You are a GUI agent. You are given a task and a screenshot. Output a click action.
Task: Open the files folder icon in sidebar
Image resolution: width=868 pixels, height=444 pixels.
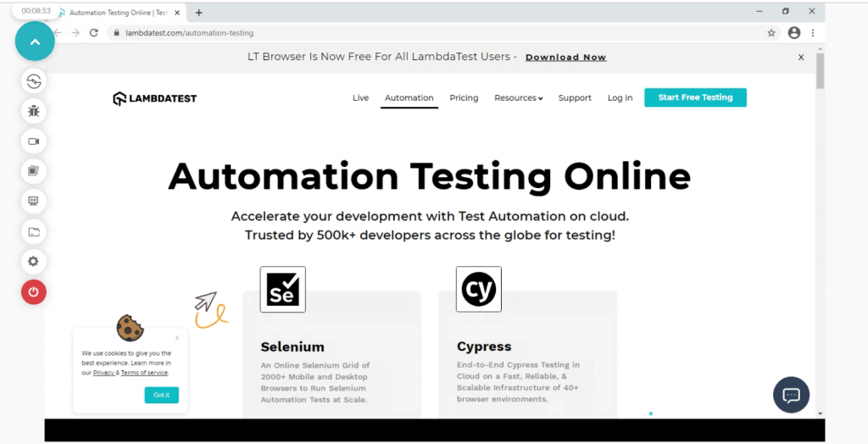[34, 231]
